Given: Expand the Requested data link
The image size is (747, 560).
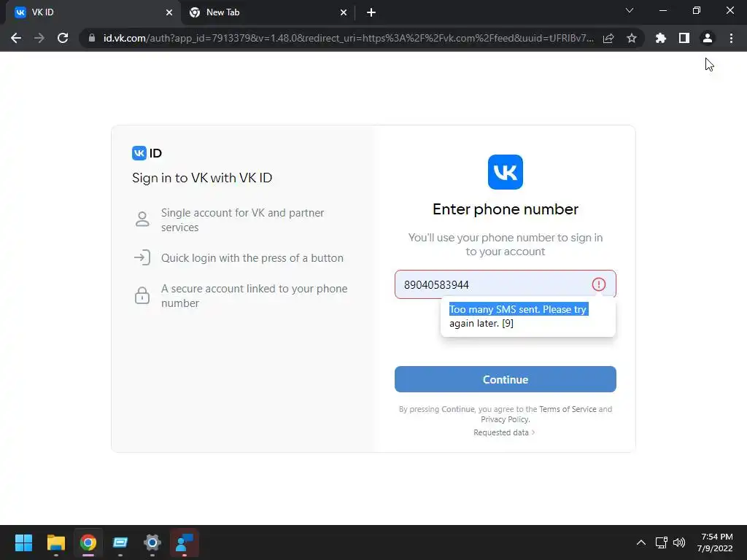Looking at the screenshot, I should tap(504, 432).
